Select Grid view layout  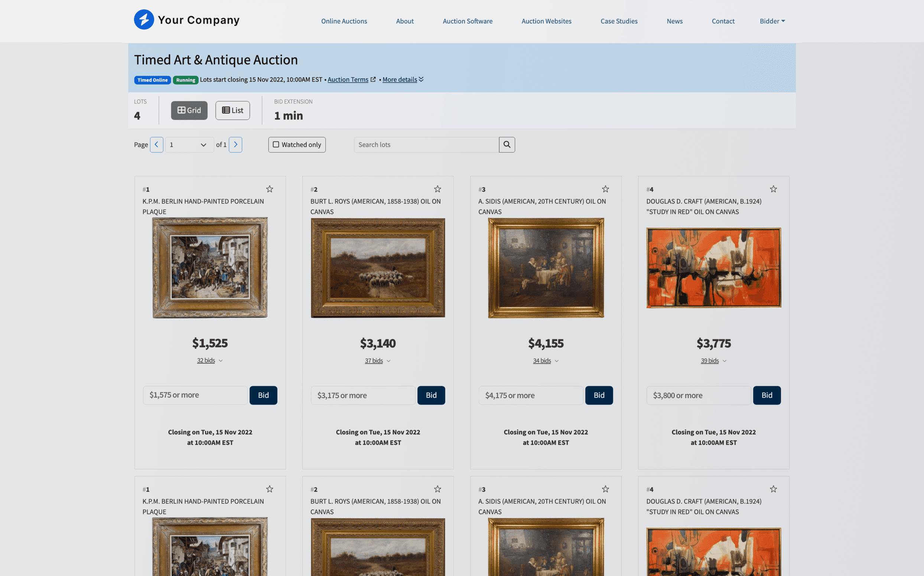point(189,111)
